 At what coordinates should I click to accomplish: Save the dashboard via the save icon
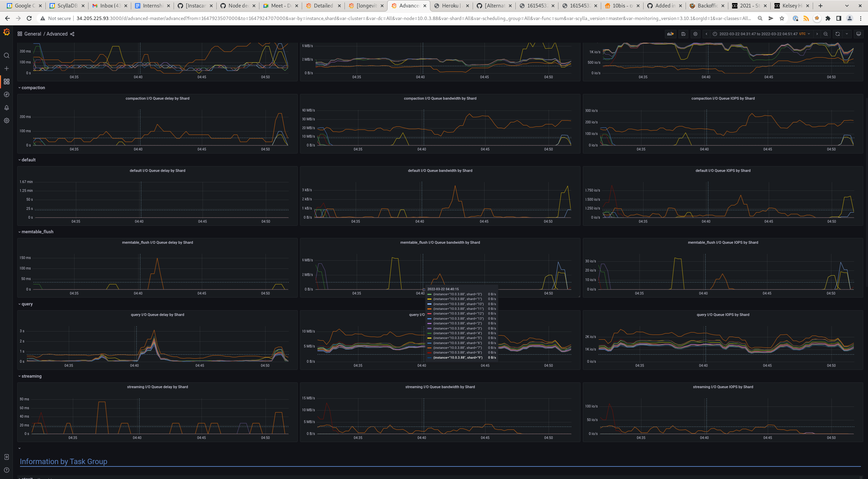(x=684, y=34)
